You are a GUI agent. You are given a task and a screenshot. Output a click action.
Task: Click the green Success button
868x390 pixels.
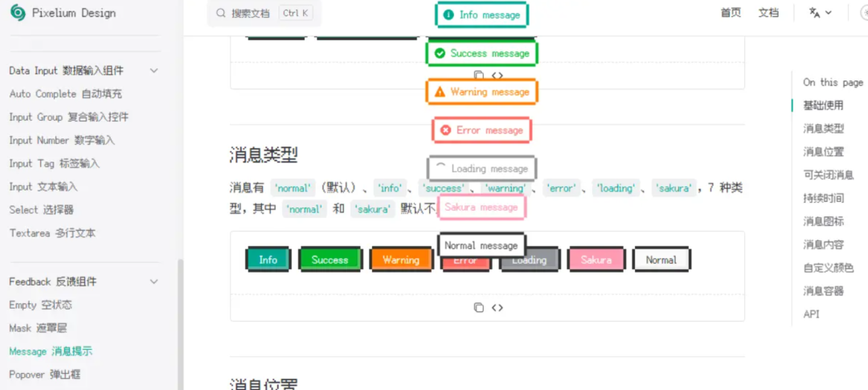[330, 259]
